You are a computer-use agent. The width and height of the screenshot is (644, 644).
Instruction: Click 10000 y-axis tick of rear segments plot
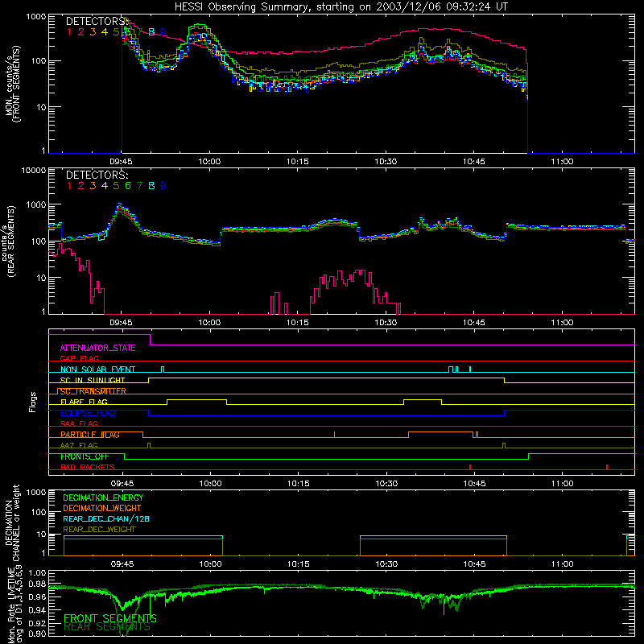tap(34, 171)
